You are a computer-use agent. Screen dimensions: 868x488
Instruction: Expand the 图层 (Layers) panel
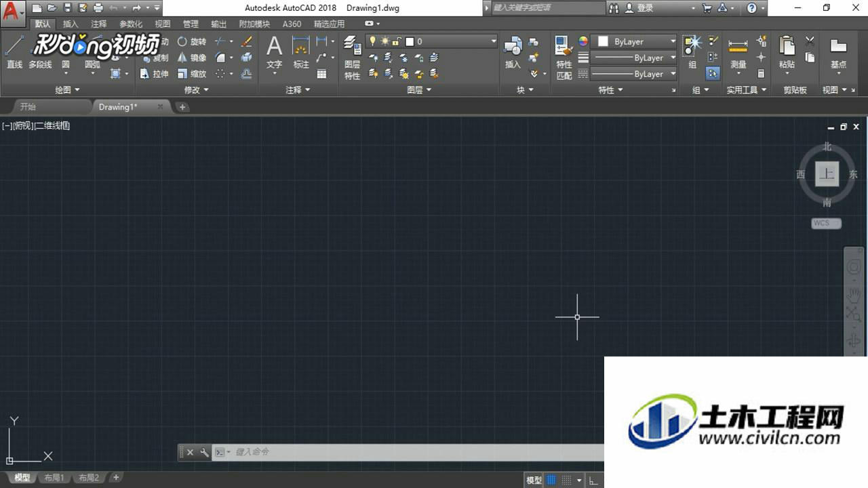[419, 89]
